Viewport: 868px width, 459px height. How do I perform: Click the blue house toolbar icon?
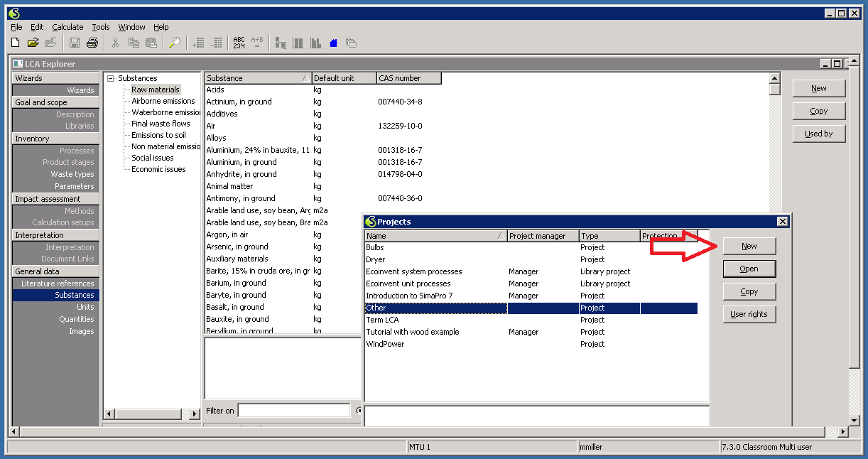click(x=333, y=43)
